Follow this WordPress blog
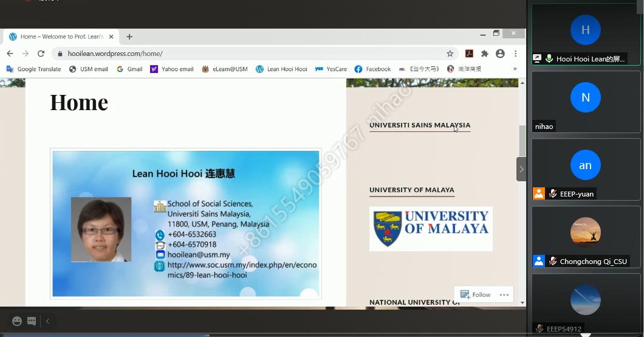The image size is (644, 337). coord(476,294)
